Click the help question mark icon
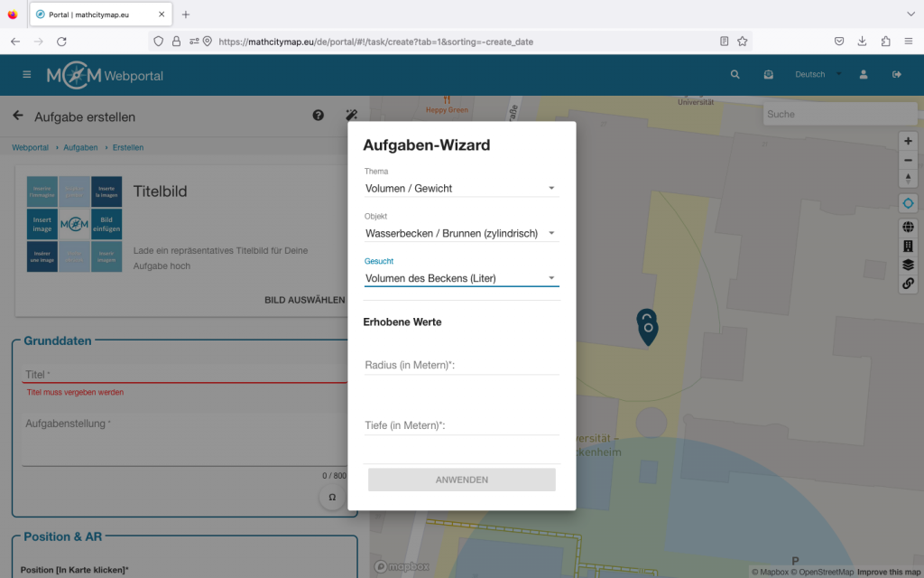Screen dimensions: 924x578 (319, 116)
